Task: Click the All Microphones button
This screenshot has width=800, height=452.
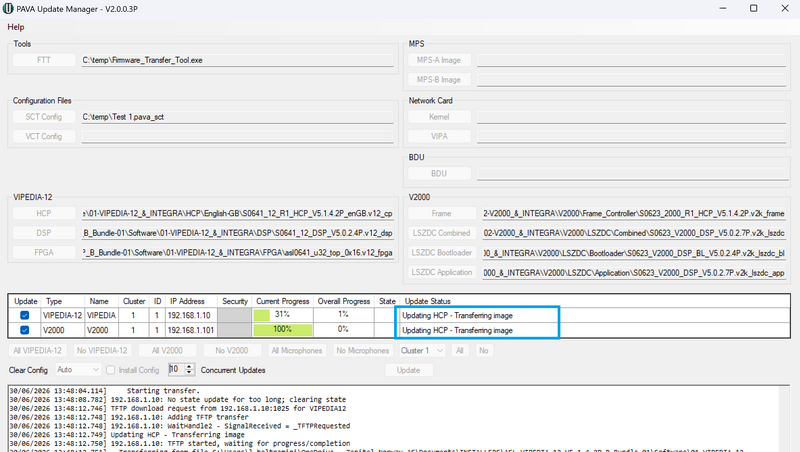Action: 297,350
